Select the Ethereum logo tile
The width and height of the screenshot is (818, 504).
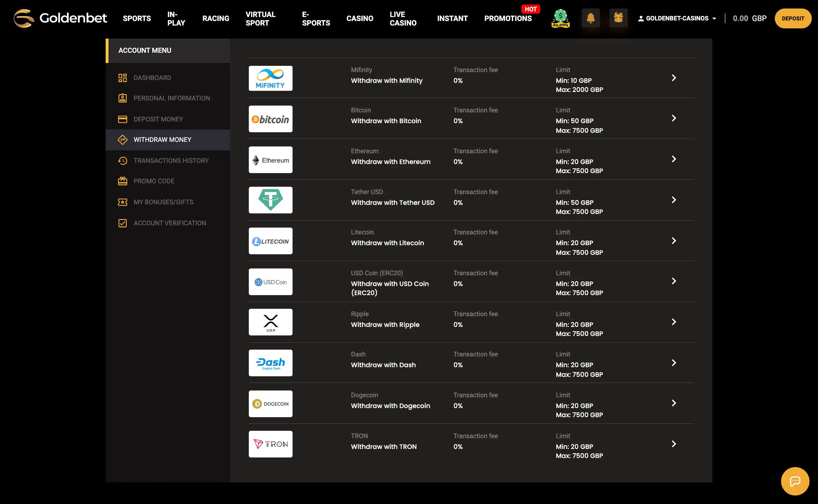point(271,160)
